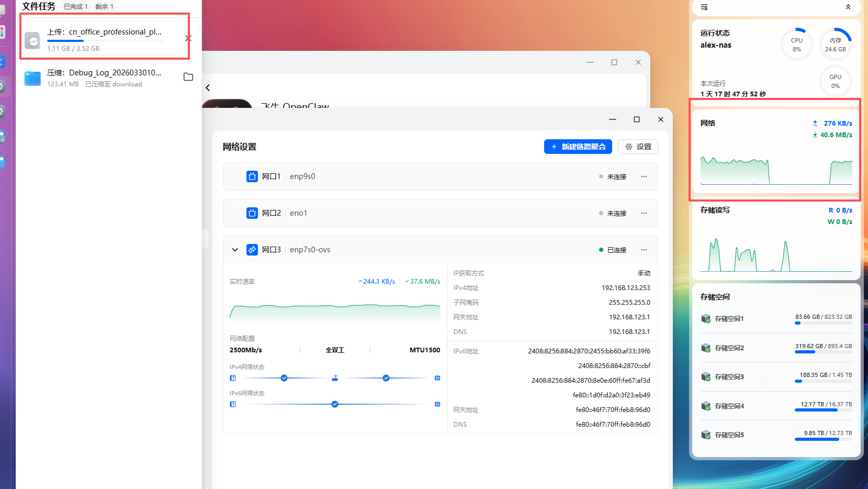Click the IPv4 address 192.168.123.253

pos(626,288)
